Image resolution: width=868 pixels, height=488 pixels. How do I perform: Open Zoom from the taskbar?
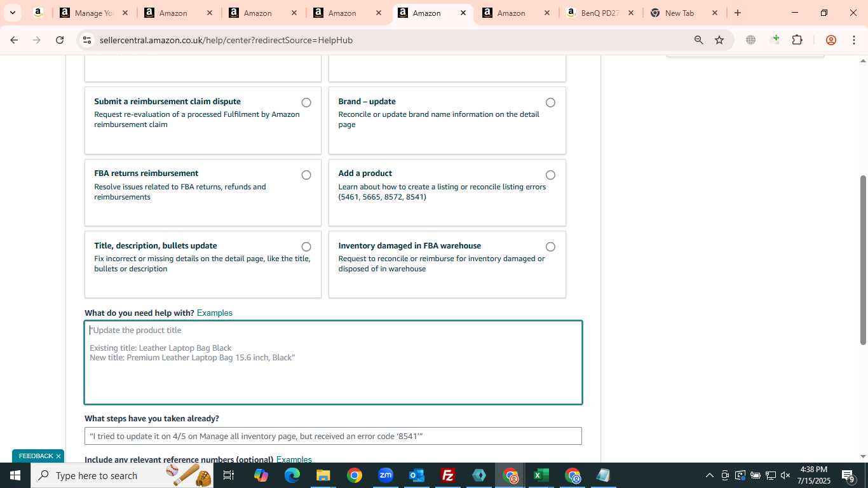386,475
